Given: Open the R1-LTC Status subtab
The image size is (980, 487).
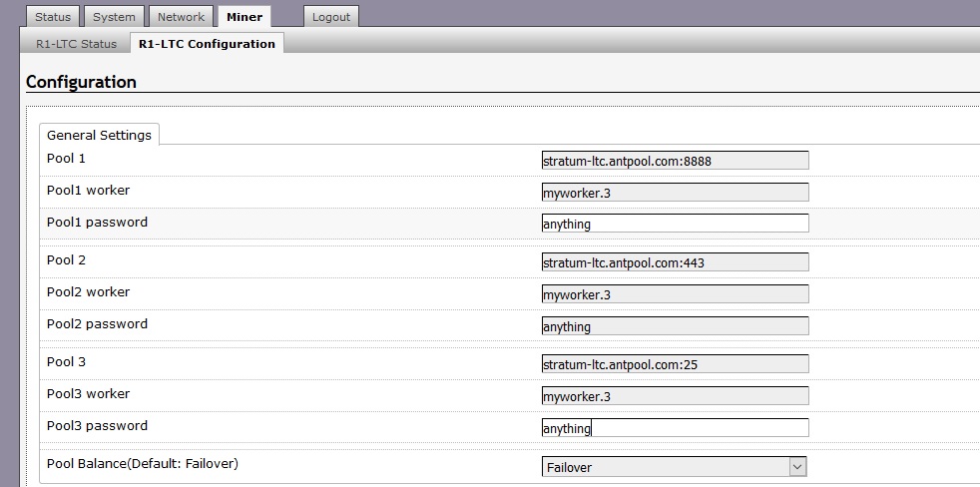Looking at the screenshot, I should (x=76, y=44).
